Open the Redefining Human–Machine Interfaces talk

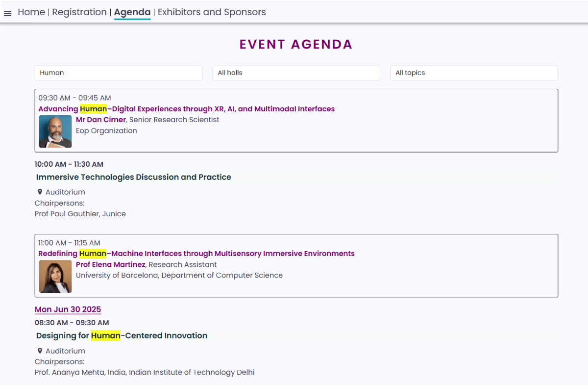click(x=196, y=254)
